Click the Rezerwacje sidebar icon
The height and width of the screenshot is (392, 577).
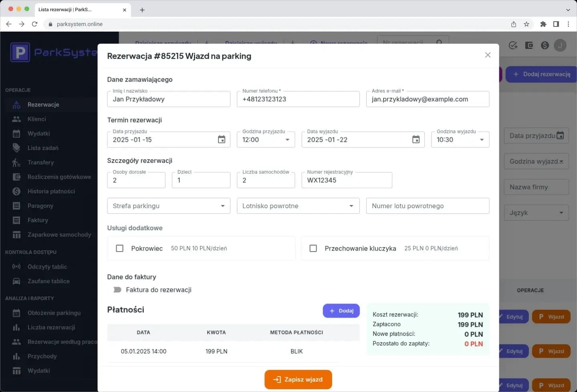16,105
